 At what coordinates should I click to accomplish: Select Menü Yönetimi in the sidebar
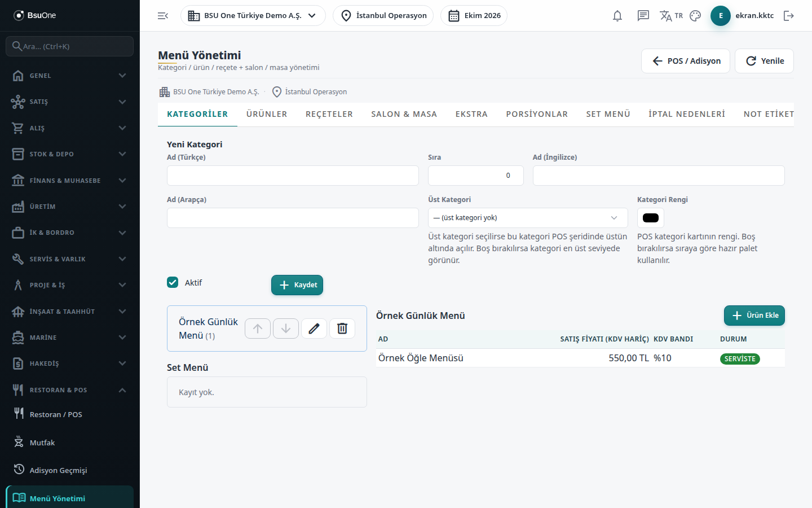[x=70, y=498]
